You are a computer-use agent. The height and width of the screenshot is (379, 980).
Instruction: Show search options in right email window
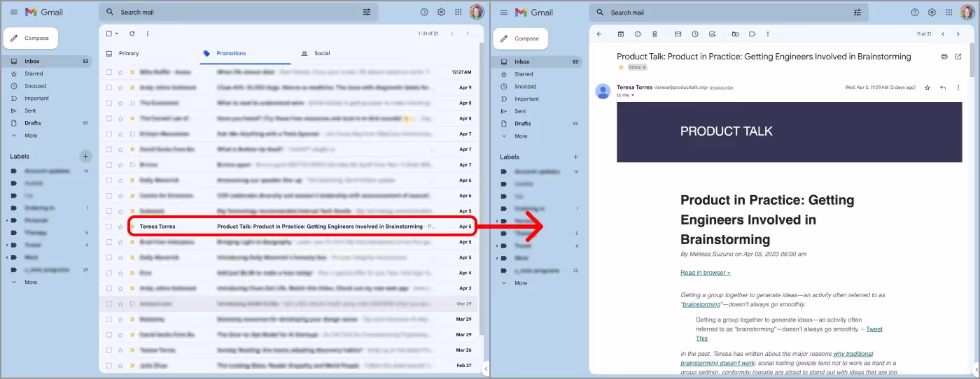(857, 12)
